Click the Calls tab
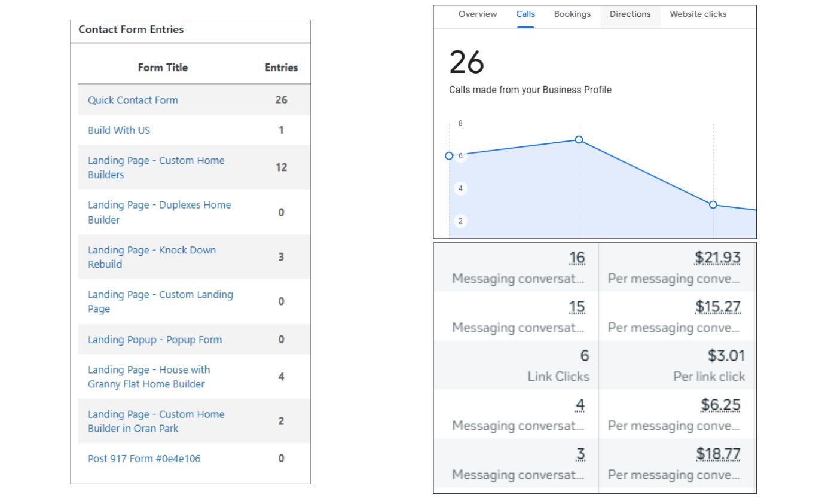Viewport: 828px width, 504px height. pyautogui.click(x=525, y=14)
